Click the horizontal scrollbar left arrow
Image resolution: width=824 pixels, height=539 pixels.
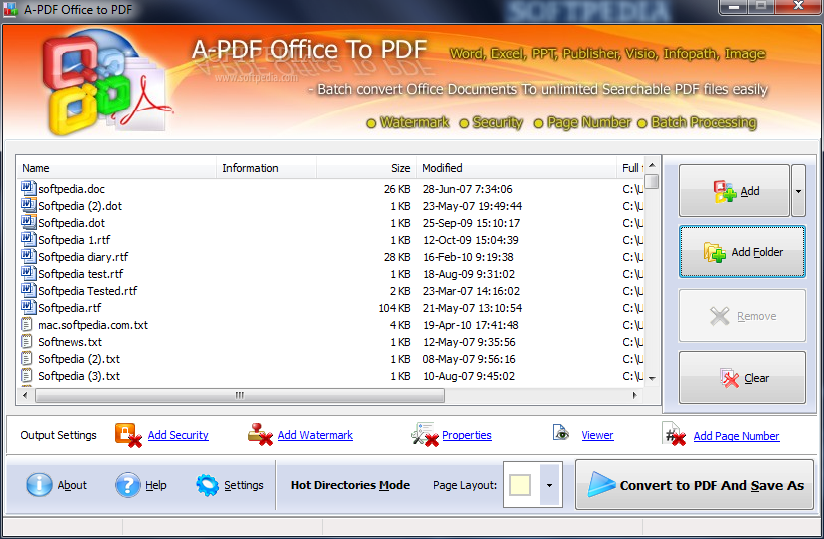click(x=25, y=395)
